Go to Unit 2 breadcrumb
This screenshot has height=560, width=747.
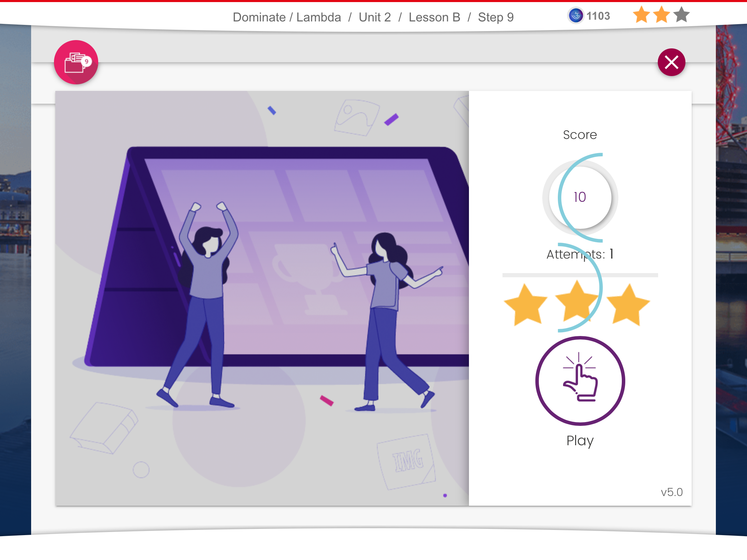point(375,17)
